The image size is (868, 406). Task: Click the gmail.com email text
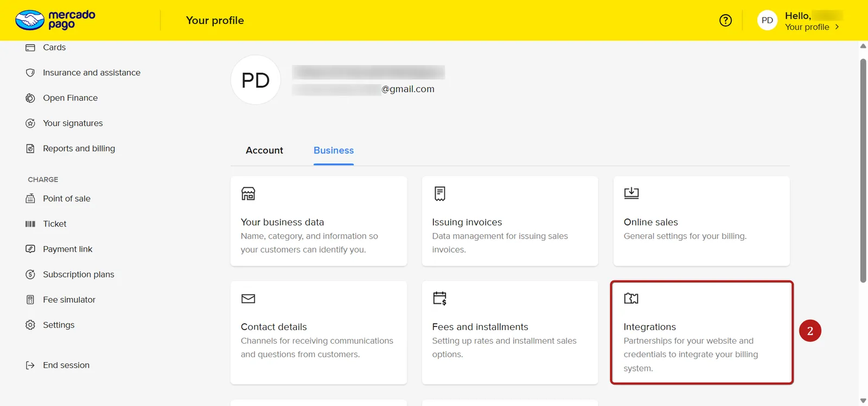[408, 89]
